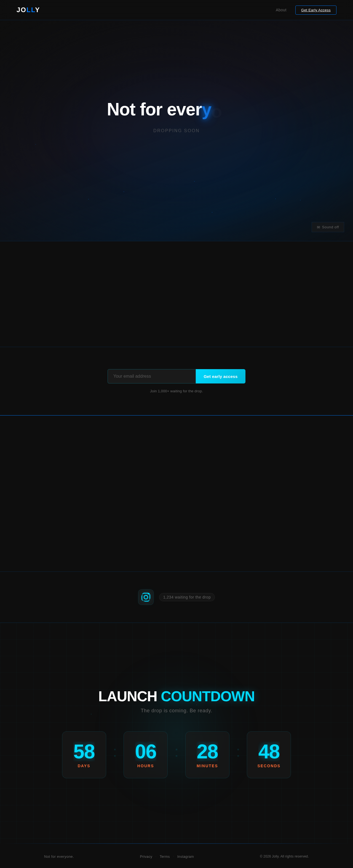
Task: Submit with the cyan Get early access button
Action: coord(220,376)
